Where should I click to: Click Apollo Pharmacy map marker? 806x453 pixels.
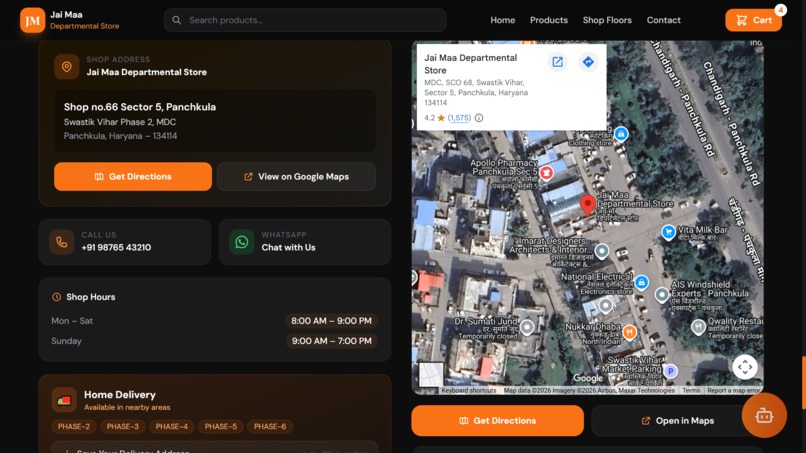(x=546, y=172)
